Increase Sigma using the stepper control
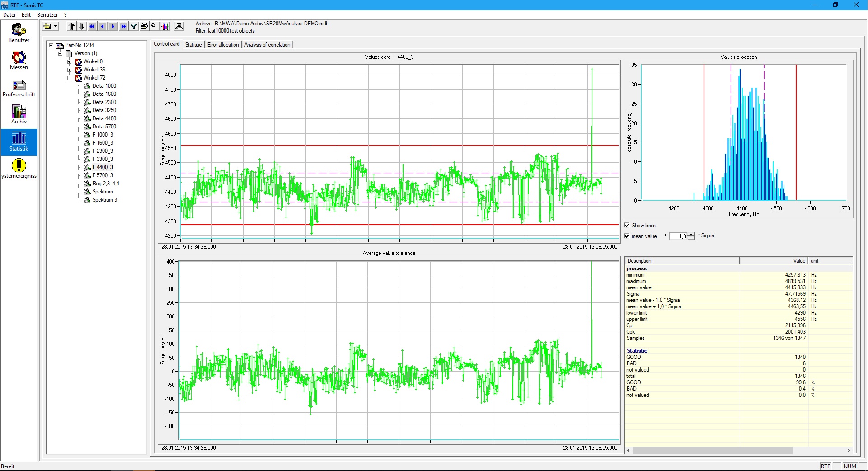The height and width of the screenshot is (471, 868). [x=692, y=234]
